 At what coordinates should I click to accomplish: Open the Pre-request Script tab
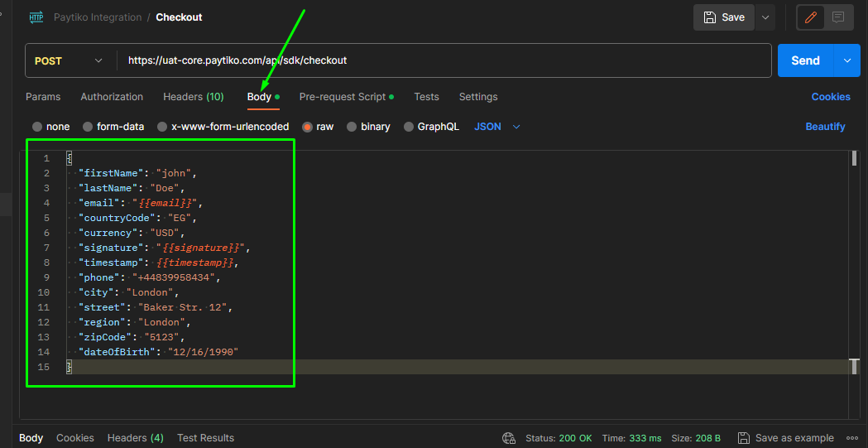pyautogui.click(x=343, y=97)
